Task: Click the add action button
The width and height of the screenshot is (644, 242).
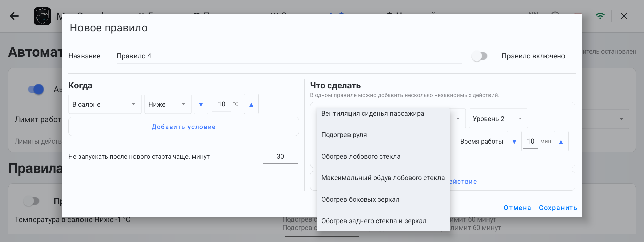Action: pyautogui.click(x=443, y=181)
